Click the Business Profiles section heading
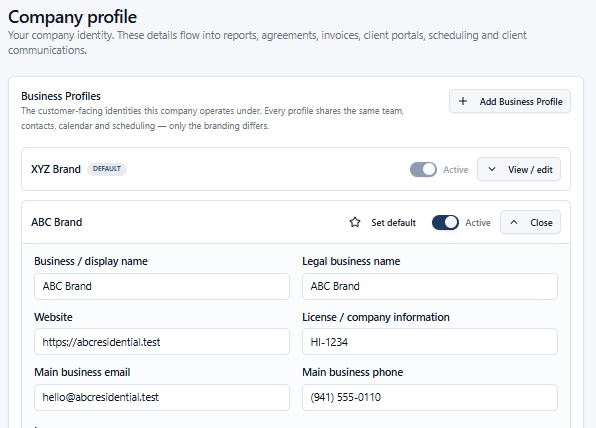The width and height of the screenshot is (596, 428). [x=61, y=96]
